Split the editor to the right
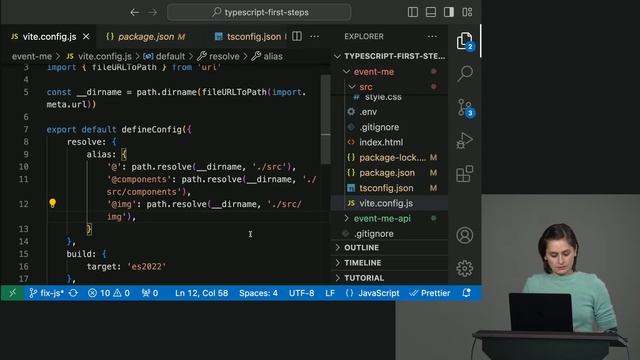Image resolution: width=640 pixels, height=360 pixels. coord(297,36)
